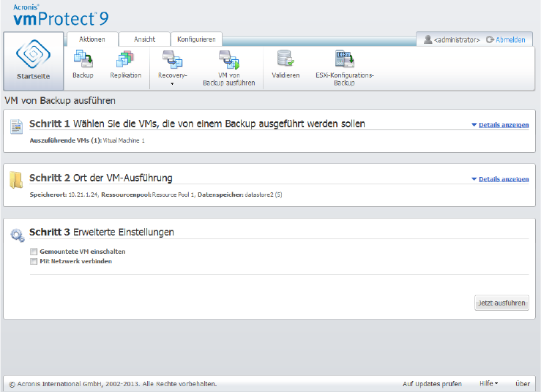Viewport: 541px width, 392px height.
Task: Expand the Recovery dropdown arrow
Action: (172, 83)
